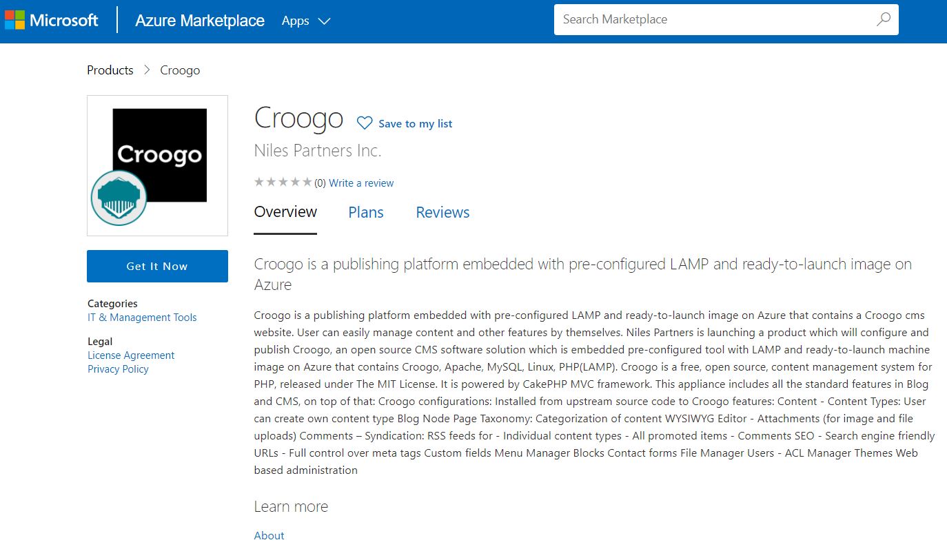Click the search magnifier icon
Image resolution: width=947 pixels, height=560 pixels.
pyautogui.click(x=883, y=19)
